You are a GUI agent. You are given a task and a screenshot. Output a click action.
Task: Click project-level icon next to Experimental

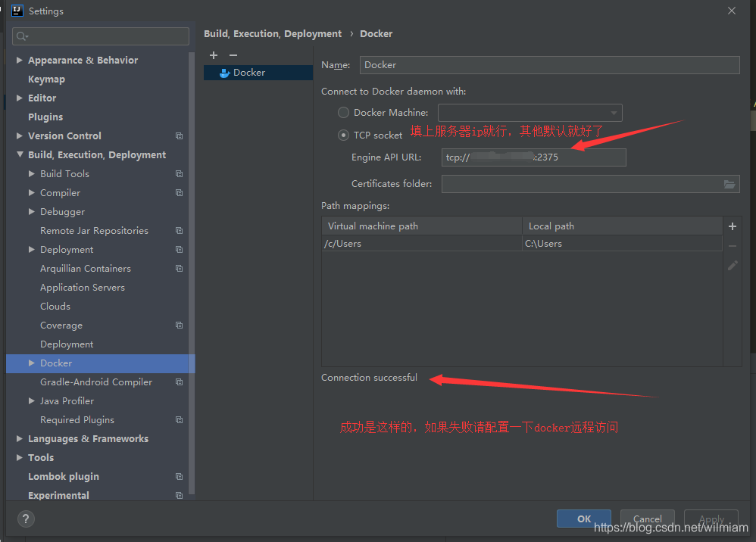[180, 495]
